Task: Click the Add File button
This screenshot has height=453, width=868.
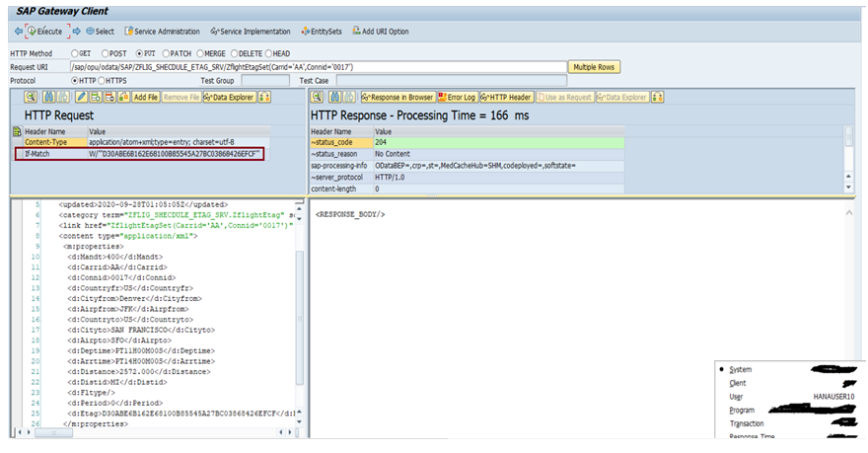Action: tap(146, 97)
